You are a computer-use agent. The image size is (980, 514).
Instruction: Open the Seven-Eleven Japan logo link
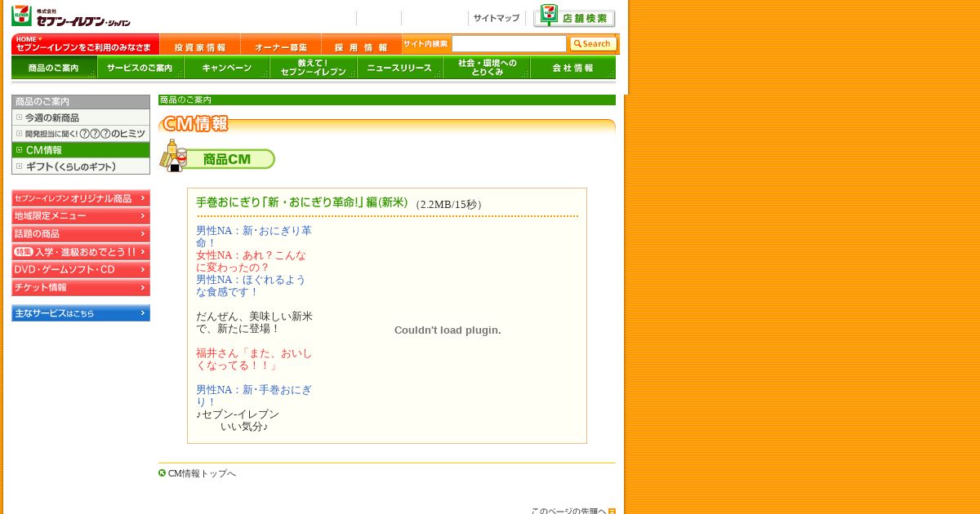[x=71, y=16]
